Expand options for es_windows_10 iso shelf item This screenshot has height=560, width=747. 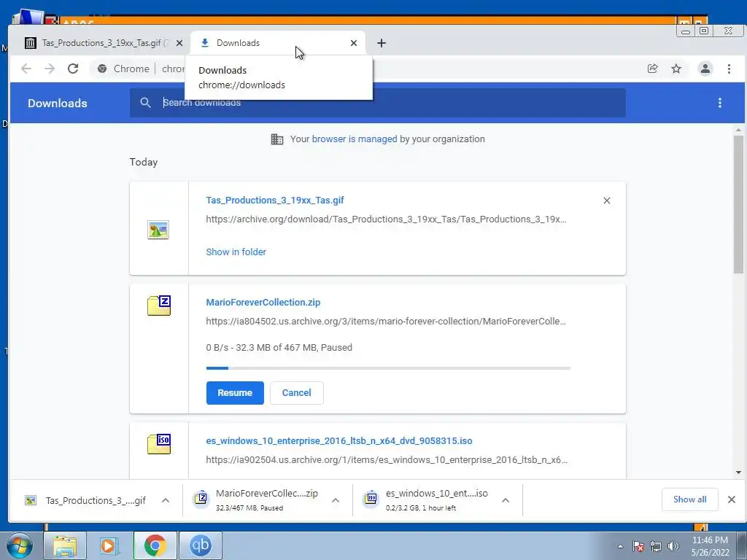[506, 500]
